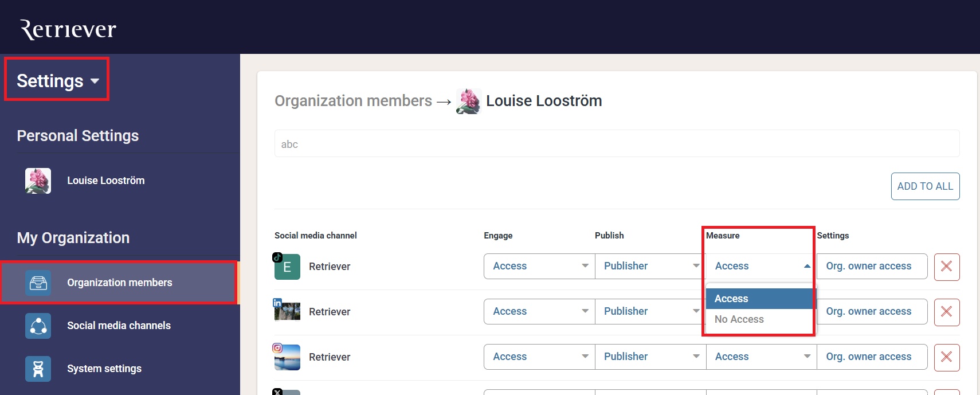This screenshot has width=980, height=395.
Task: Click the LinkedIn badge on second channel
Action: (x=277, y=303)
